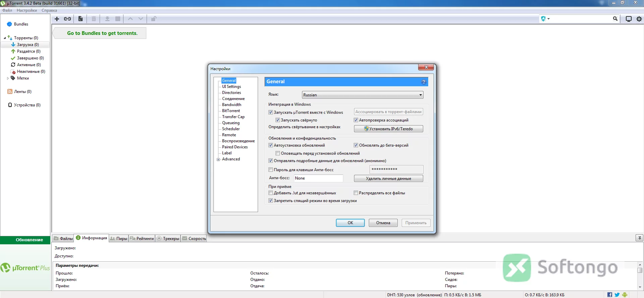Open search provider shield dropdown arrow
Image resolution: width=644 pixels, height=298 pixels.
coord(549,19)
